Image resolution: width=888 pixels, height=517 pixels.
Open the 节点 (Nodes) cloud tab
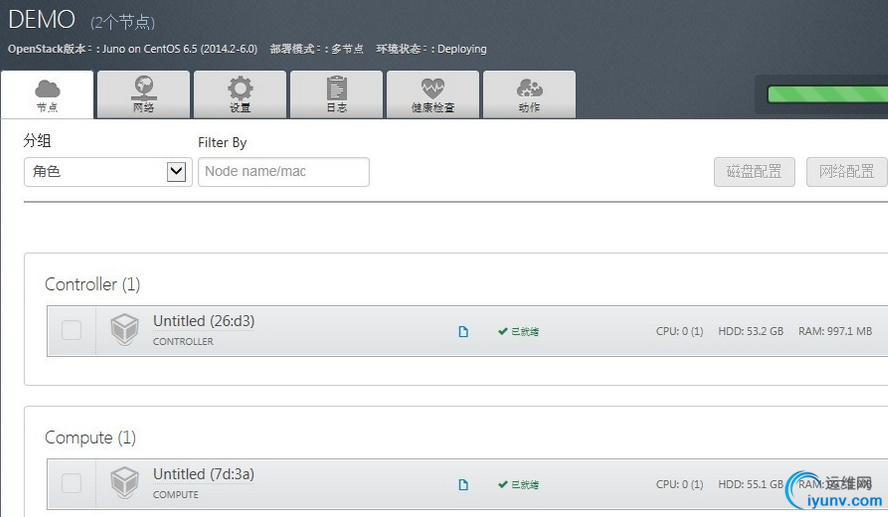pyautogui.click(x=48, y=95)
